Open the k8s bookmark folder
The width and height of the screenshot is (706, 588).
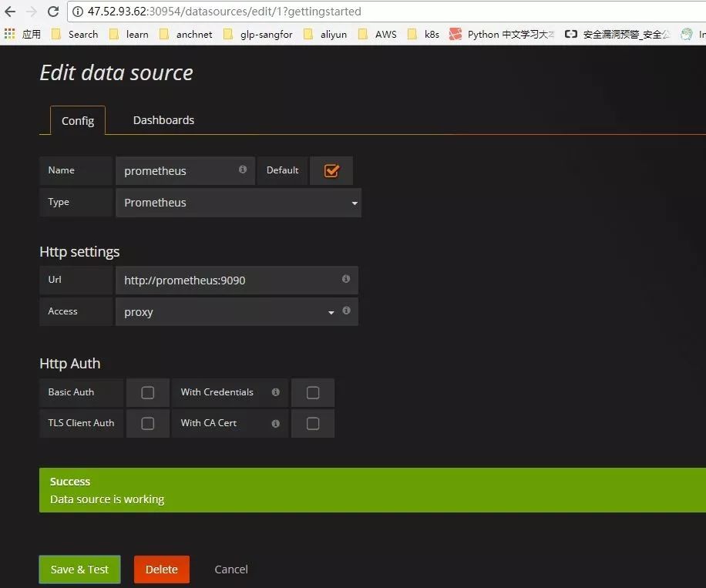click(423, 34)
